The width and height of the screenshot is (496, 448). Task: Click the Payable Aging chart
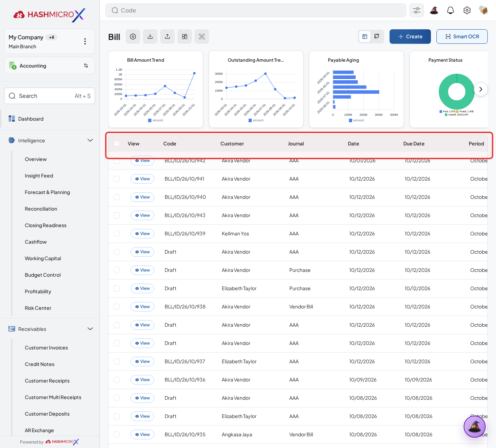[356, 89]
